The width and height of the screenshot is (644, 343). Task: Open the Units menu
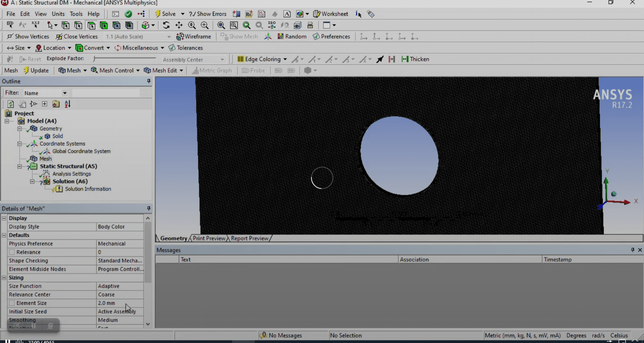pos(58,14)
